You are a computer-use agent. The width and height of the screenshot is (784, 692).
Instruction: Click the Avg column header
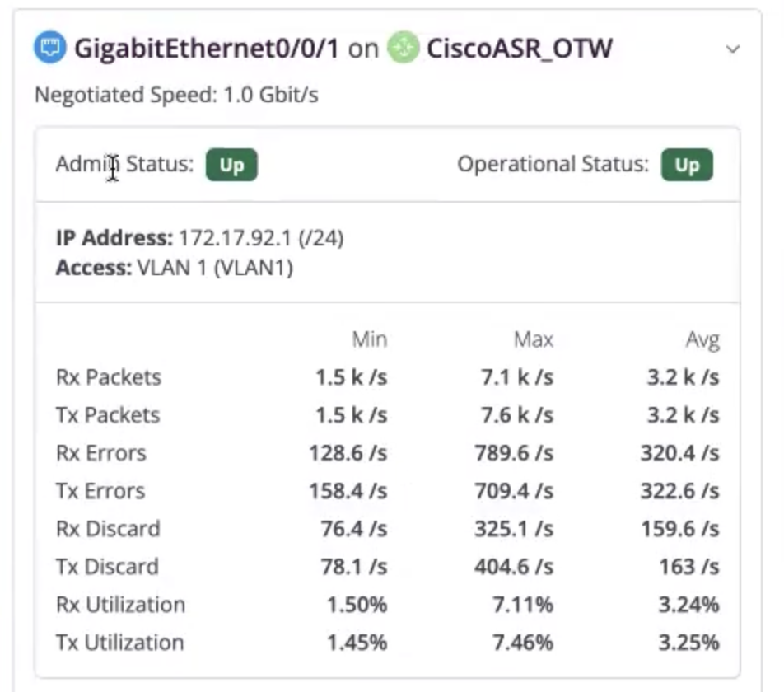point(702,339)
